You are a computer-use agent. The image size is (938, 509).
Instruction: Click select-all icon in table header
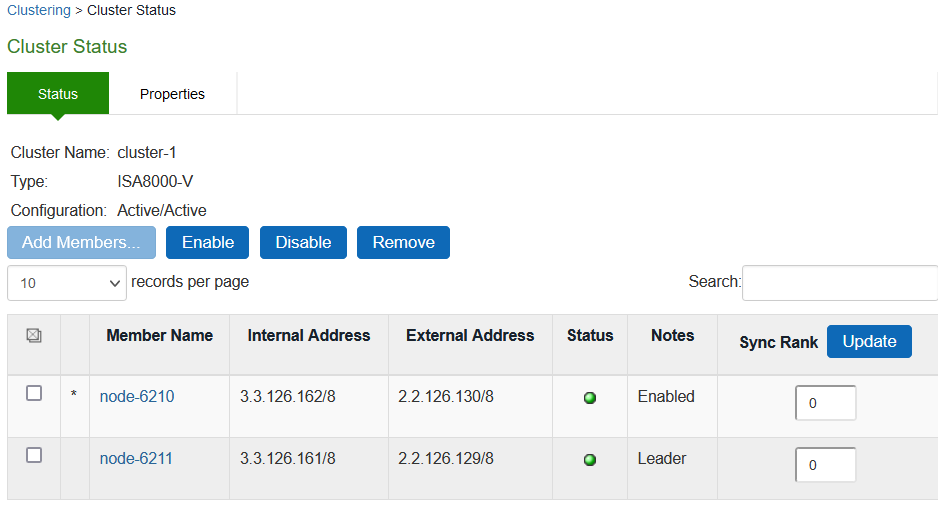[33, 337]
